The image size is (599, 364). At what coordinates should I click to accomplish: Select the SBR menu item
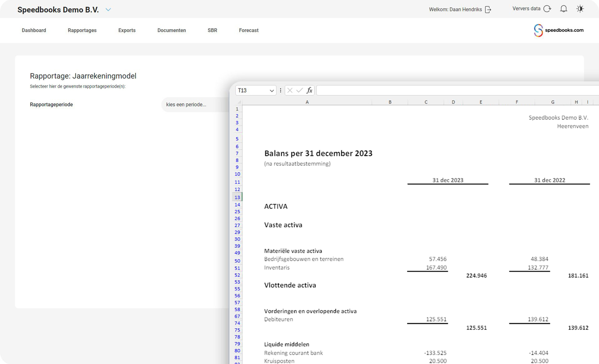point(212,30)
